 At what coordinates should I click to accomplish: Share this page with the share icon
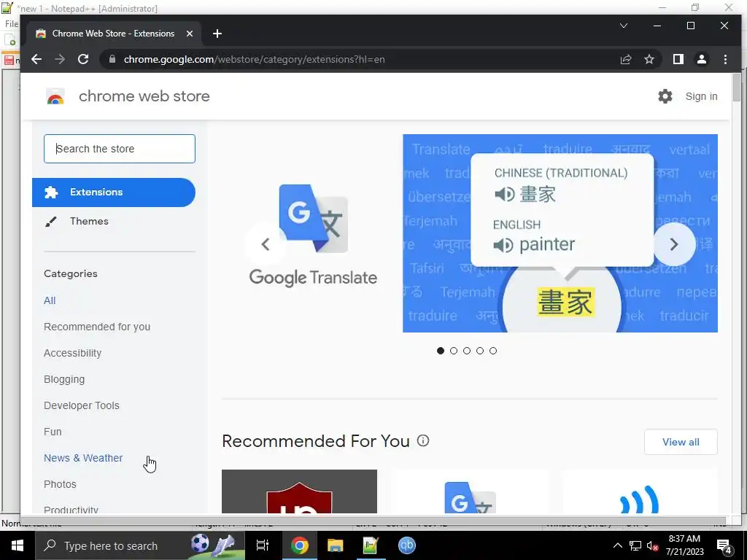pos(625,59)
